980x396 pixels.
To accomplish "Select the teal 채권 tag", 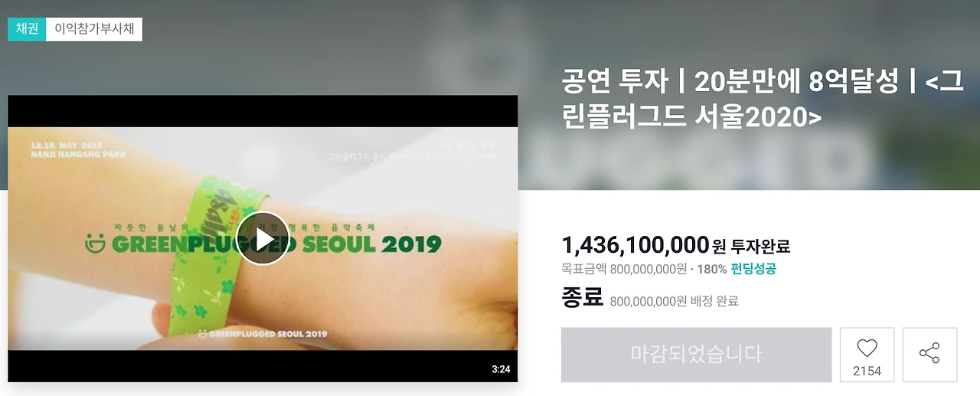I will click(x=27, y=29).
